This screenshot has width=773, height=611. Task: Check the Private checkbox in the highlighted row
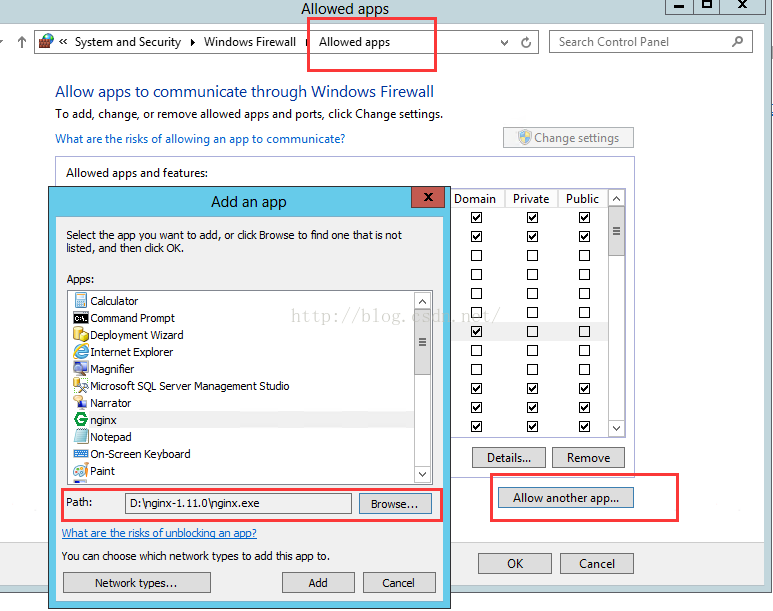[x=532, y=331]
